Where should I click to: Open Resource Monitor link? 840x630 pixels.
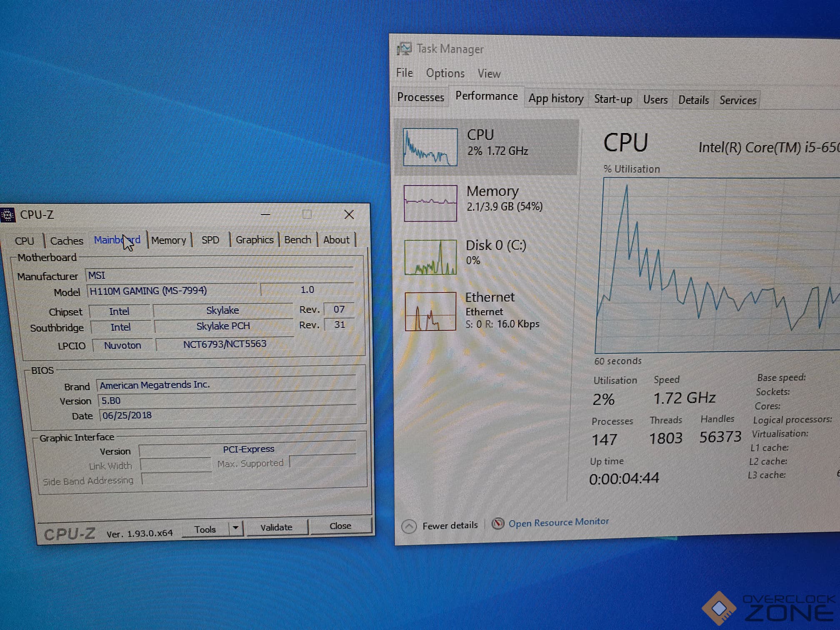pos(558,522)
